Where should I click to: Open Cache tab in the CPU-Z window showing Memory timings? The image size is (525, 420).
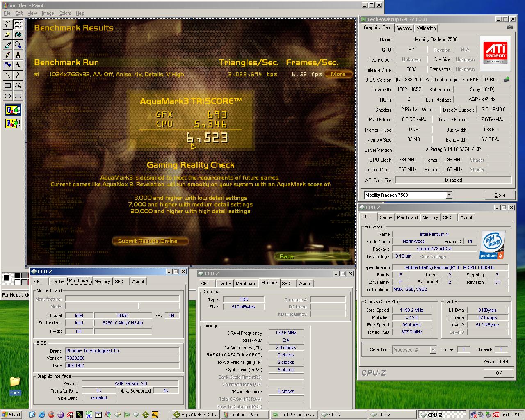(x=224, y=283)
